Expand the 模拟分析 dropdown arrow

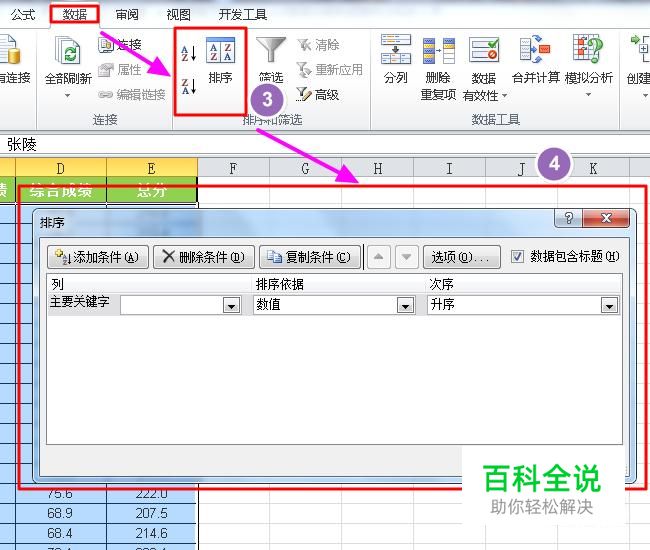pos(588,95)
